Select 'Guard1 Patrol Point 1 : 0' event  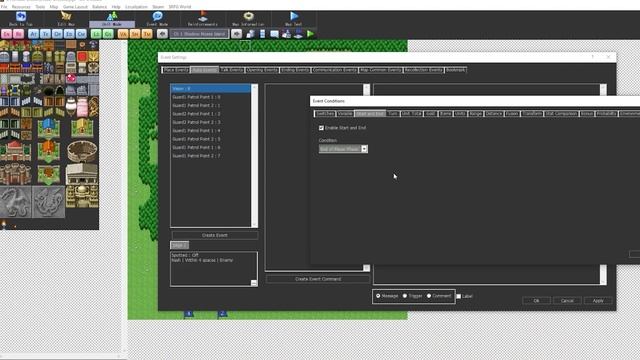pos(211,97)
